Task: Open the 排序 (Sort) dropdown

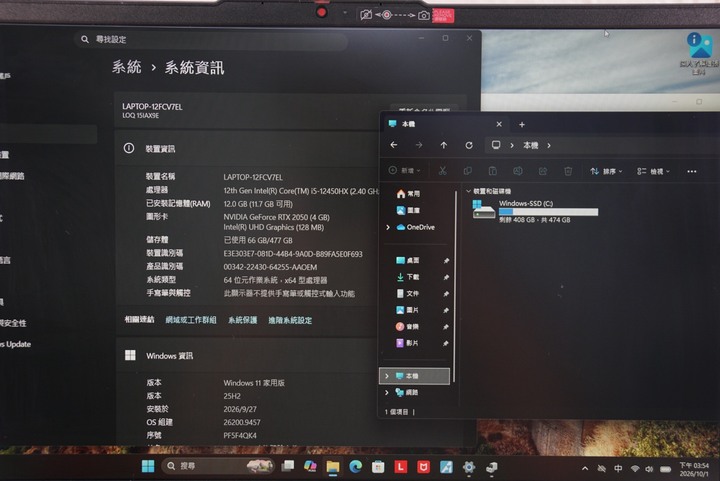Action: click(606, 171)
